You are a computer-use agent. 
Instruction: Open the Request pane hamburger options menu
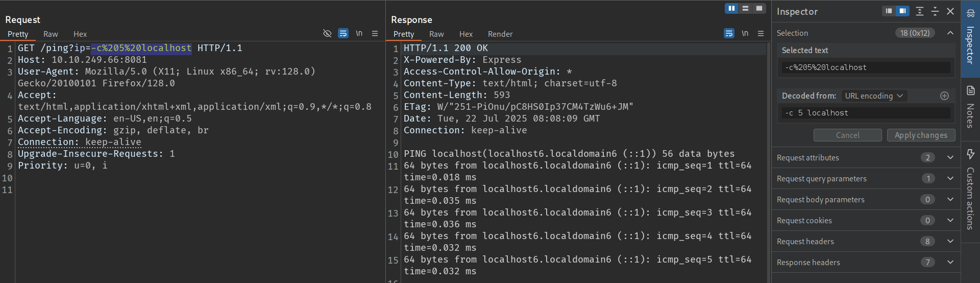pos(375,34)
